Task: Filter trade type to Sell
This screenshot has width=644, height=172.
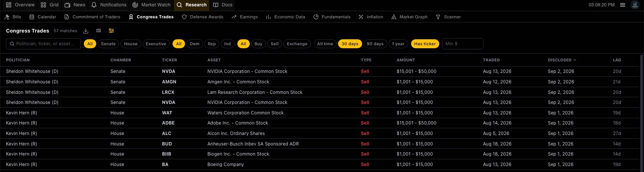Action: tap(275, 44)
